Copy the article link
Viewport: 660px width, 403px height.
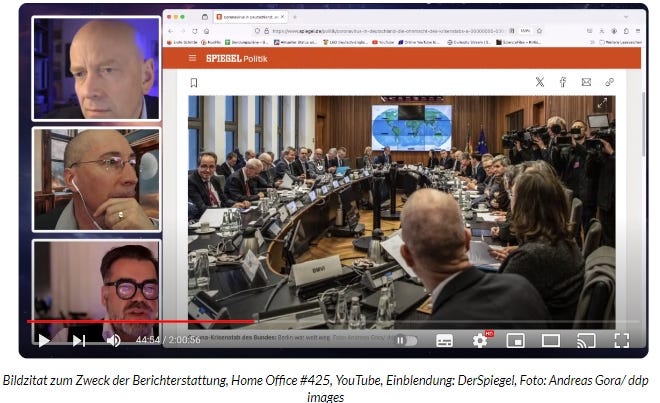coord(609,82)
